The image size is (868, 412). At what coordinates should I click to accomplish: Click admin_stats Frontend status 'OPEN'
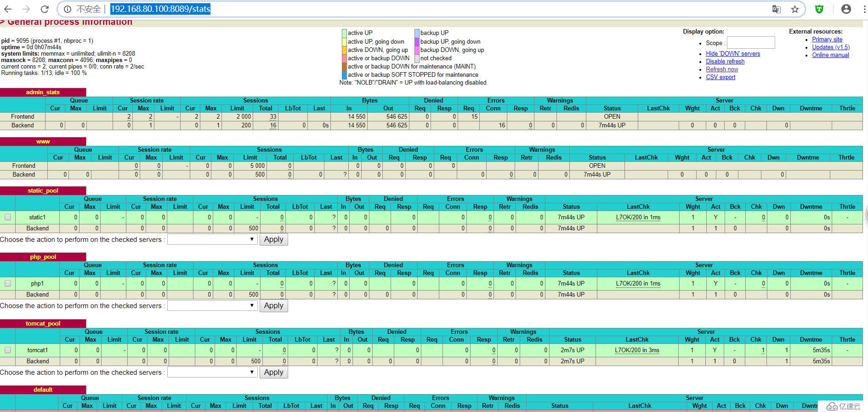612,116
